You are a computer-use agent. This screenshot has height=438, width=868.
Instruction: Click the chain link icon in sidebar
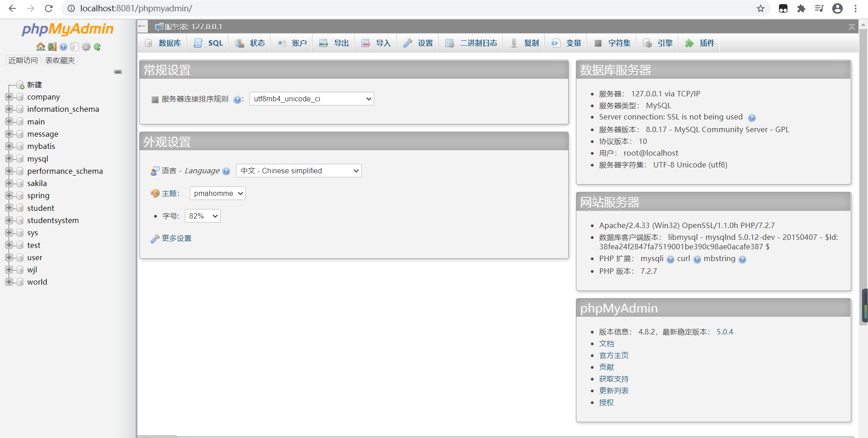pyautogui.click(x=118, y=72)
